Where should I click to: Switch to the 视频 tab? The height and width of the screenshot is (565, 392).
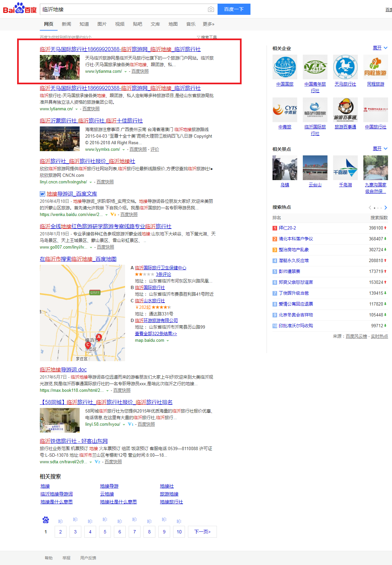[x=120, y=24]
